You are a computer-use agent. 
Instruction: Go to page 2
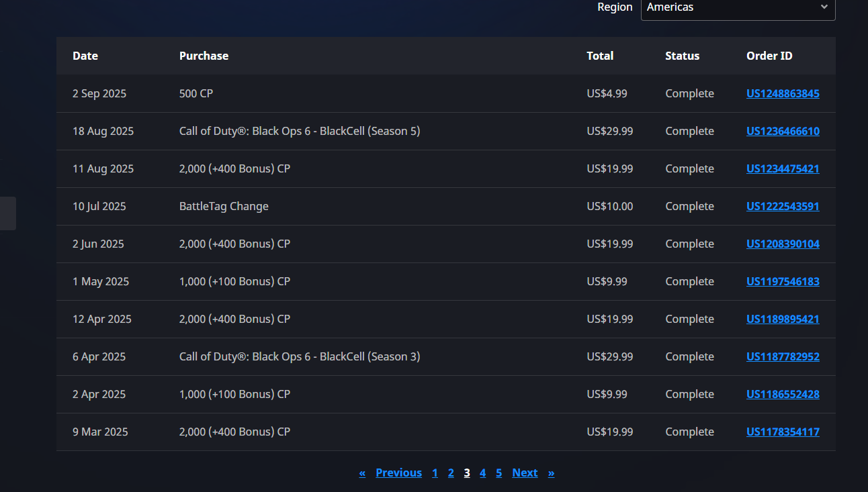click(451, 473)
